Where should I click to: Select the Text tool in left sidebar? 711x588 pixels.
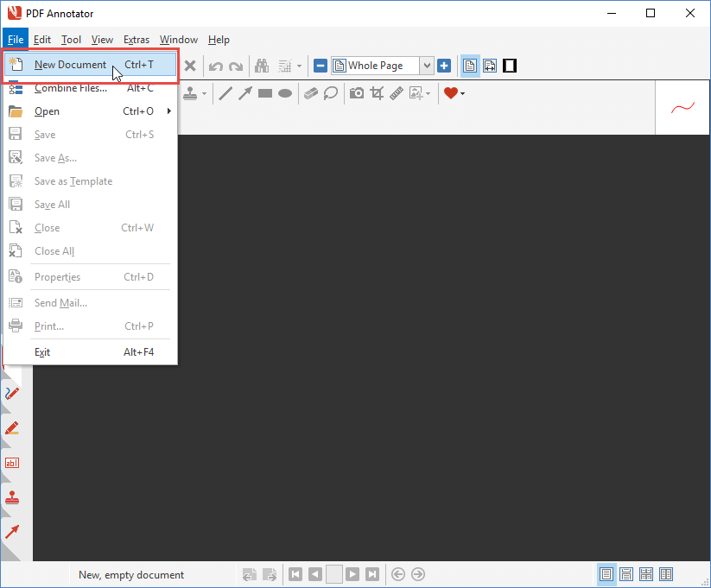point(12,463)
